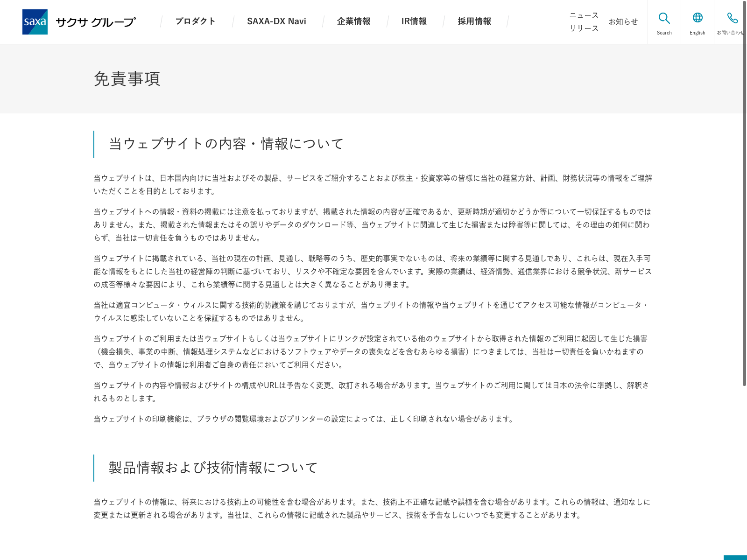Open the SAXA-DX Navi menu item

pos(276,21)
